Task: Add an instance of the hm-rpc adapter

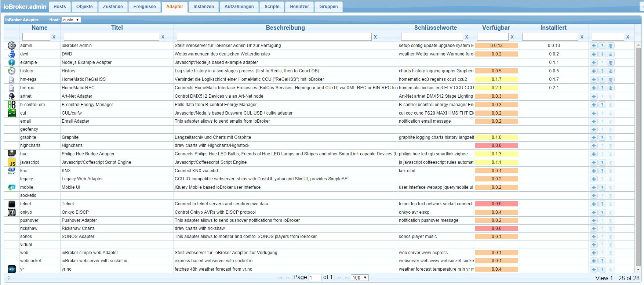Action: (594, 88)
